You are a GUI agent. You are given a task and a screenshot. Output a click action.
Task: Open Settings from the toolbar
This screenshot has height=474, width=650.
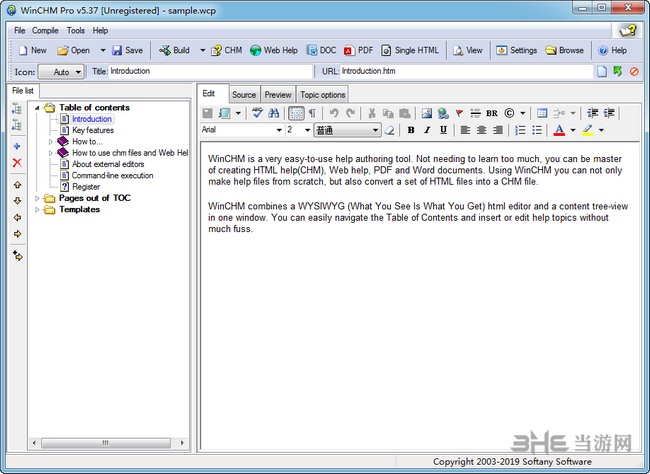tap(517, 50)
